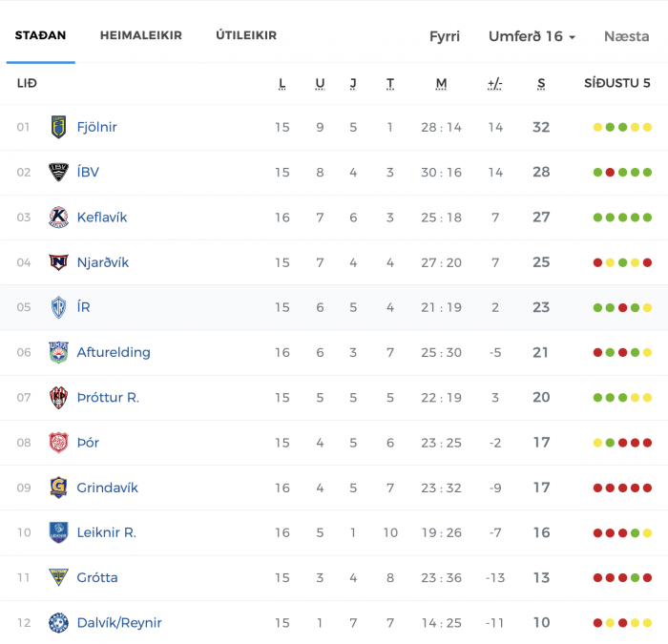This screenshot has width=668, height=644.
Task: Click the ÍBV club crest icon
Action: point(58,172)
